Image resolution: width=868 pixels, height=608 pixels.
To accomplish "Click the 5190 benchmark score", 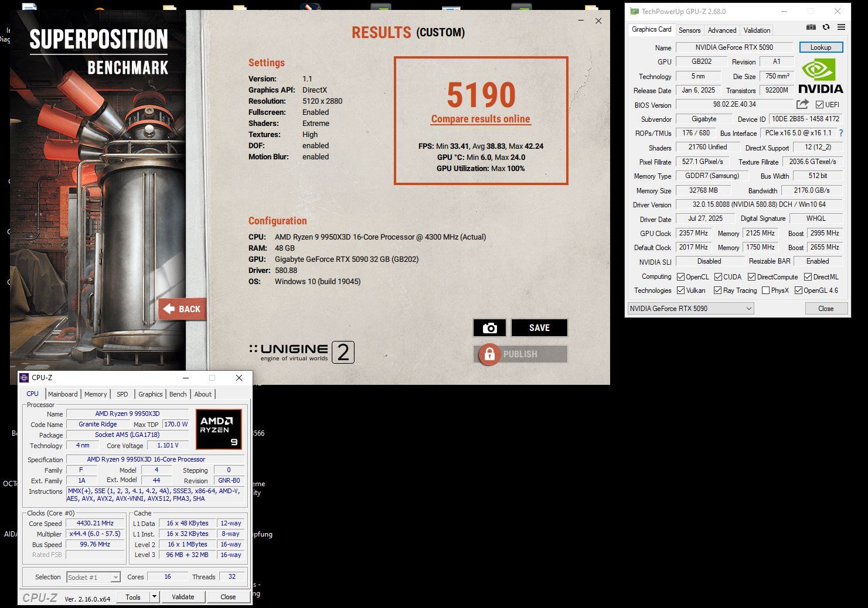I will point(481,95).
